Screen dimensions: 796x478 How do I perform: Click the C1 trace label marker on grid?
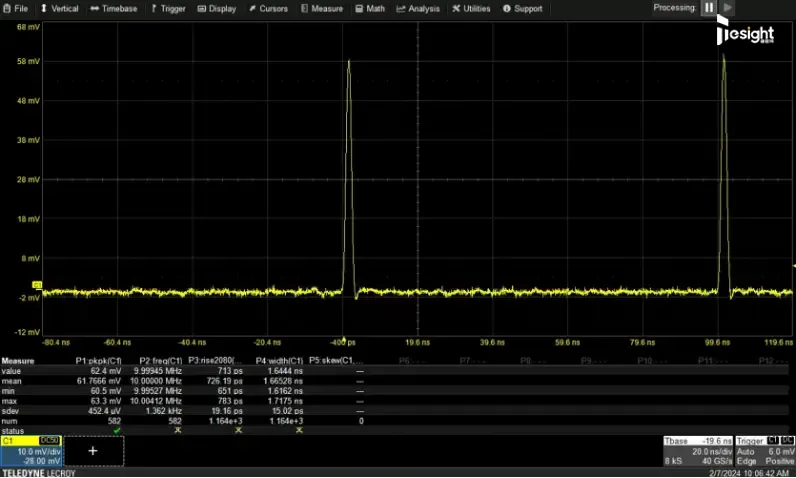tap(37, 285)
